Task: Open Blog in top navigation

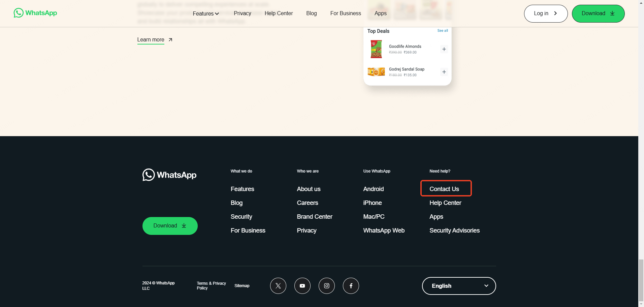Action: click(x=312, y=13)
